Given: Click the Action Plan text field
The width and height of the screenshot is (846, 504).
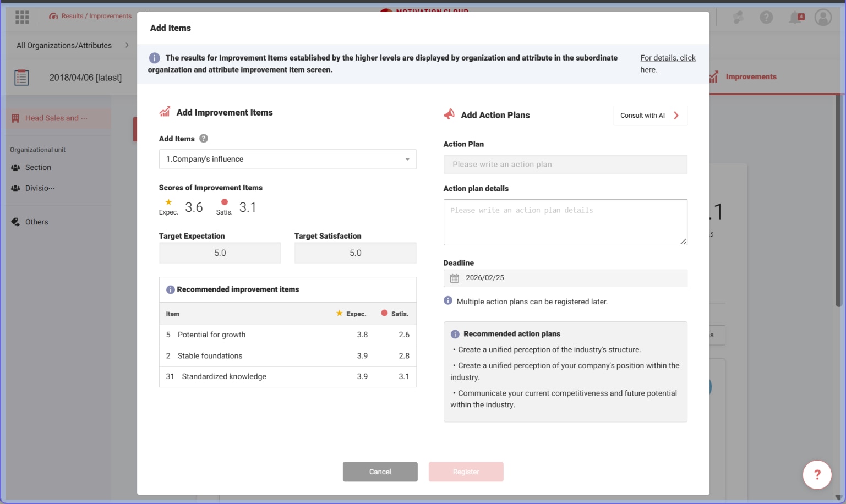Looking at the screenshot, I should pyautogui.click(x=565, y=165).
